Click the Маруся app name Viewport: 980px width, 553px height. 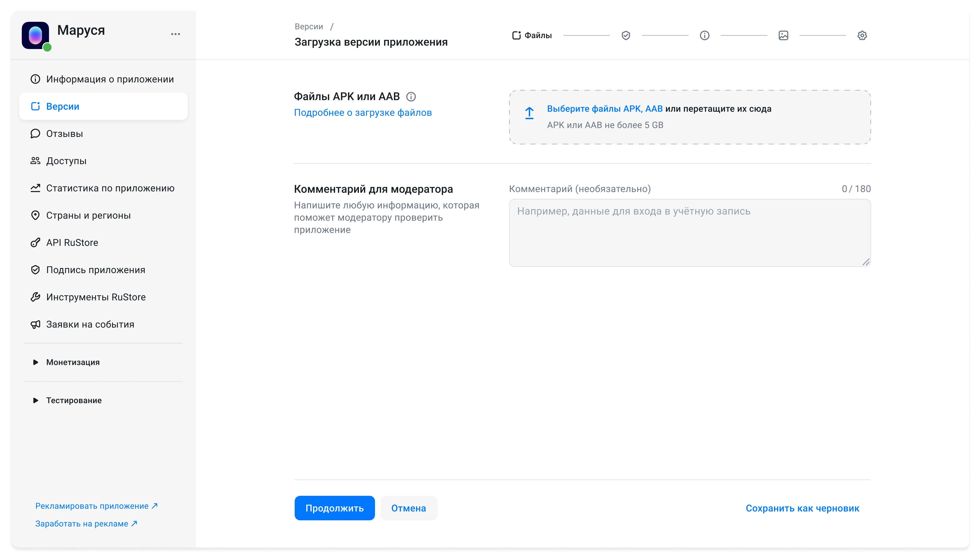pyautogui.click(x=81, y=30)
